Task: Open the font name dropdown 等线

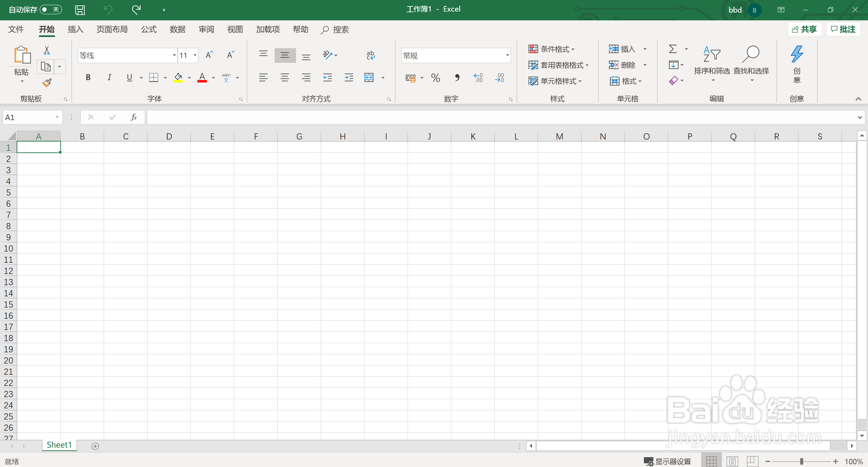Action: pos(174,55)
